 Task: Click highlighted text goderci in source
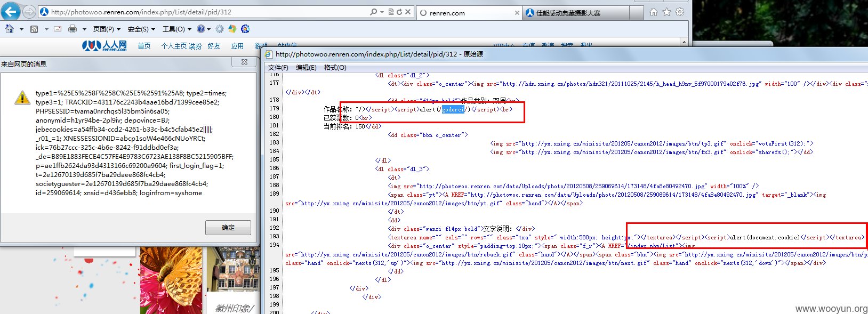click(453, 109)
